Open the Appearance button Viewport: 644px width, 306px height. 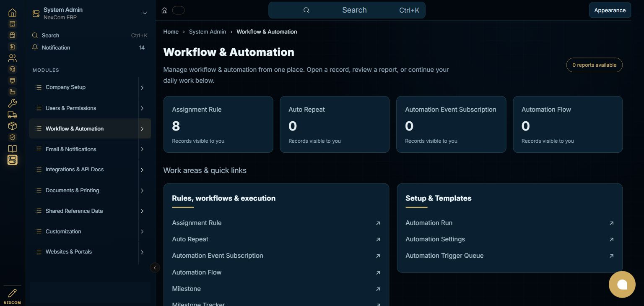click(610, 10)
